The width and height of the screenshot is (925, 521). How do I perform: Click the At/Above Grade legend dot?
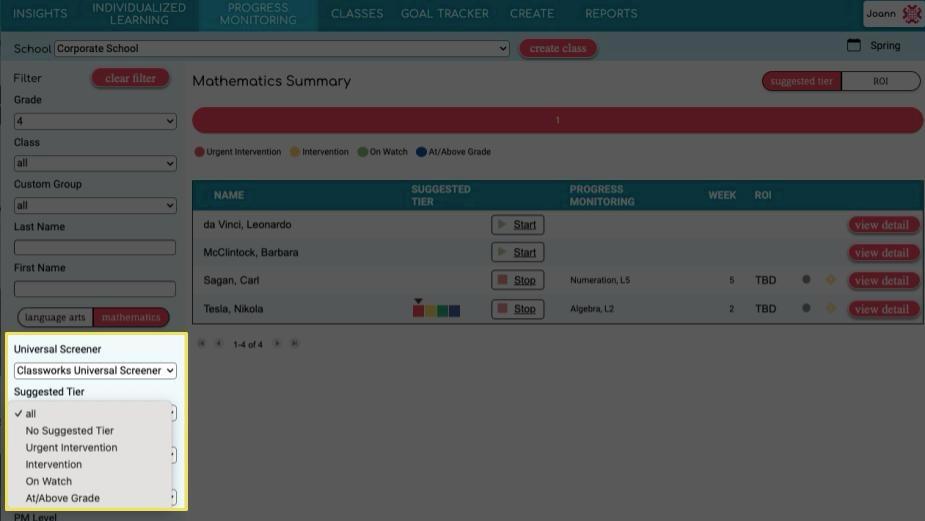pos(421,152)
